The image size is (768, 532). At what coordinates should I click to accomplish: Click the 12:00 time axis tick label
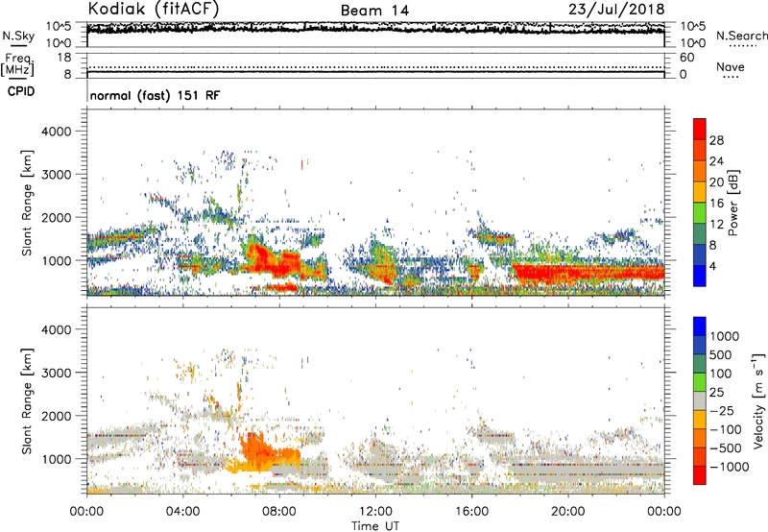[x=375, y=512]
